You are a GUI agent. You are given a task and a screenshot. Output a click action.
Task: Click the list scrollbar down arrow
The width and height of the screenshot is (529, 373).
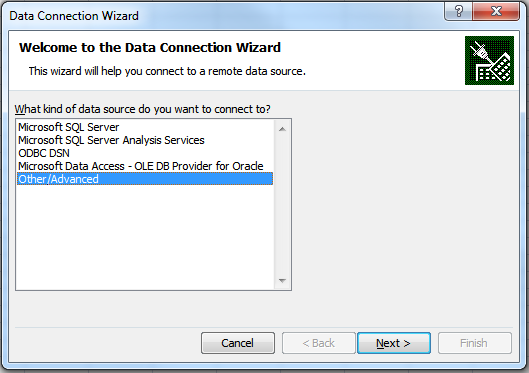pyautogui.click(x=282, y=281)
